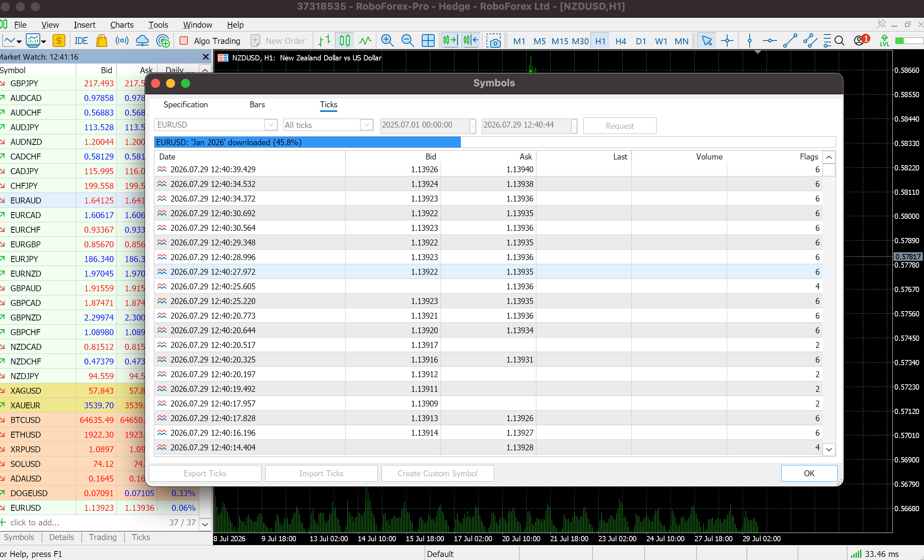
Task: Click the dollar sign trading icon
Action: (59, 41)
